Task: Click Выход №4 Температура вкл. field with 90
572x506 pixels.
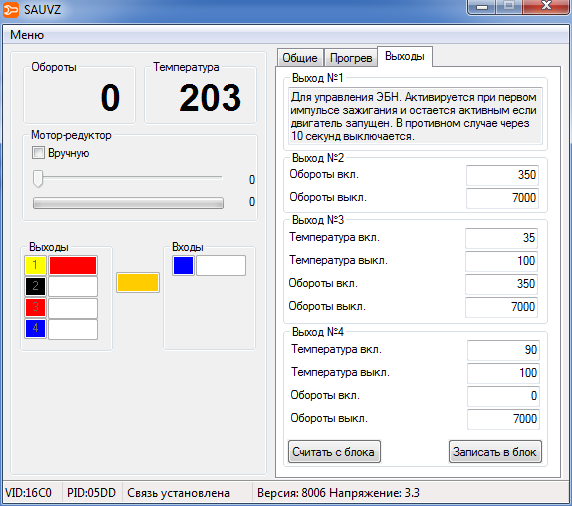Action: 503,350
